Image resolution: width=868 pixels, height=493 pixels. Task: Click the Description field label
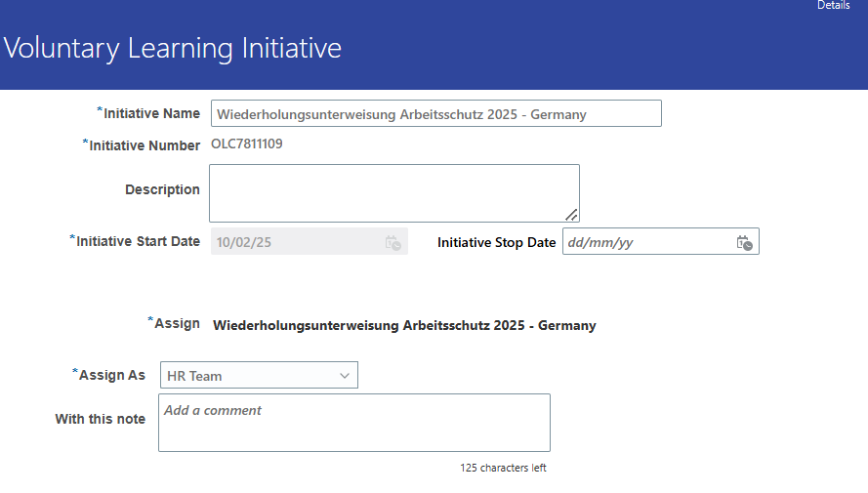point(162,189)
